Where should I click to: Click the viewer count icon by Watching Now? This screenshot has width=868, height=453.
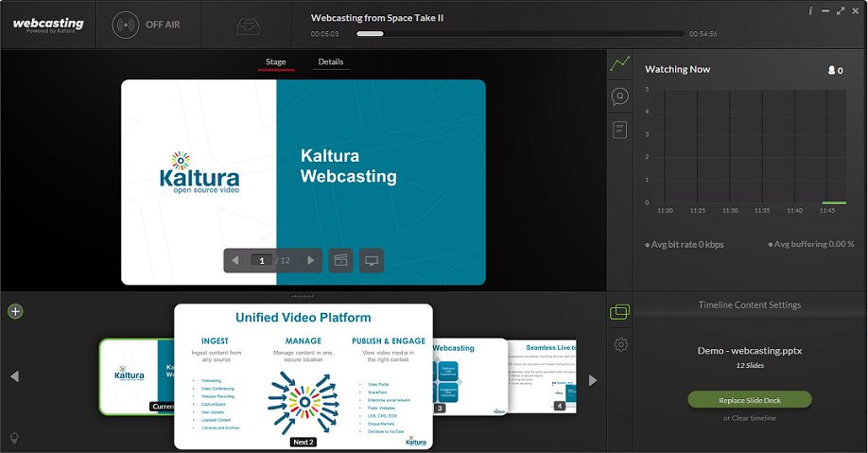[x=831, y=70]
